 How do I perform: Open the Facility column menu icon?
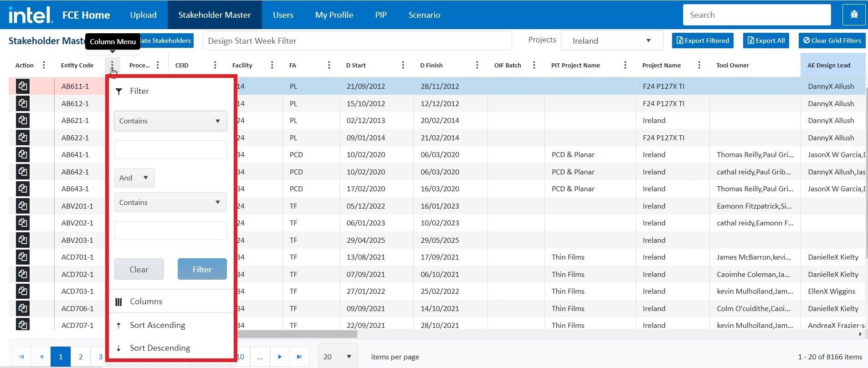(x=272, y=65)
